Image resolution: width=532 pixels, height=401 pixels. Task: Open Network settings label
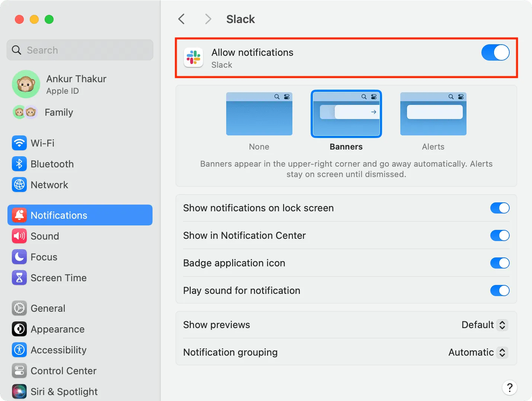coord(49,185)
